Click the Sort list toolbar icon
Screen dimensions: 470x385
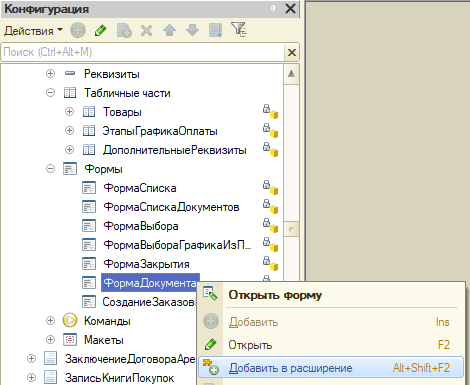[215, 30]
